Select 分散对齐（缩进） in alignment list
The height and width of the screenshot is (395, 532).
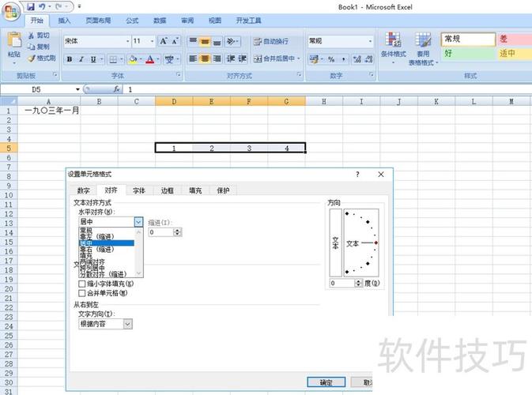click(x=107, y=274)
